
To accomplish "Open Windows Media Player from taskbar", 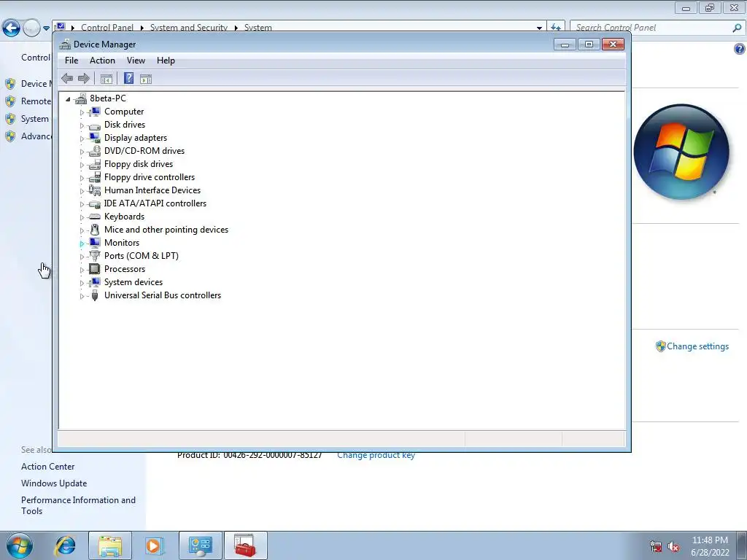I will pos(154,545).
